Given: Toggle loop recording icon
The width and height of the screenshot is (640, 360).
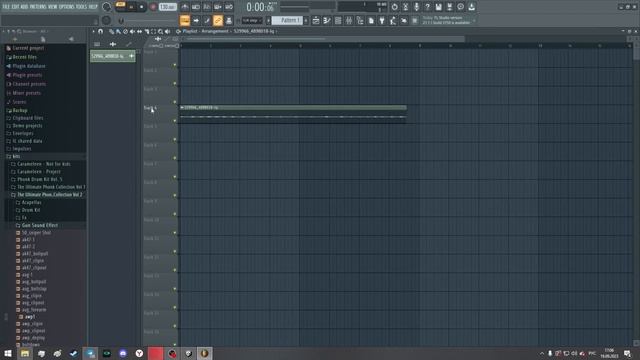Looking at the screenshot, I should click(x=229, y=7).
